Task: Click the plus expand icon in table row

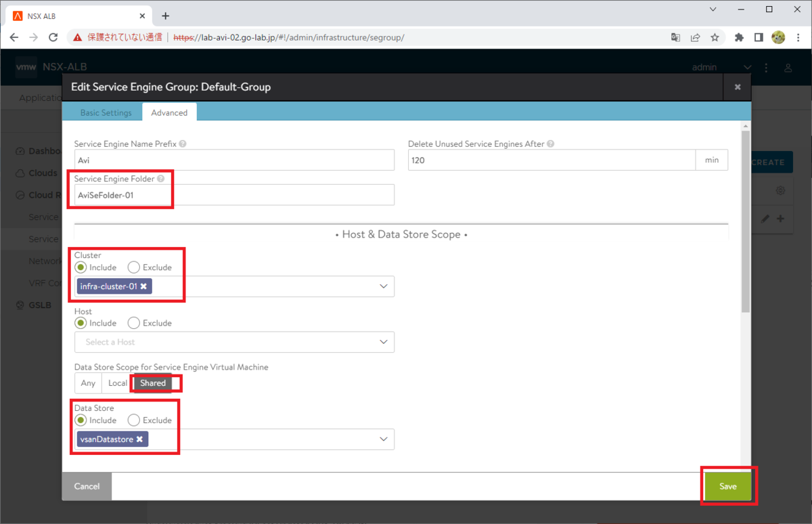Action: 780,219
